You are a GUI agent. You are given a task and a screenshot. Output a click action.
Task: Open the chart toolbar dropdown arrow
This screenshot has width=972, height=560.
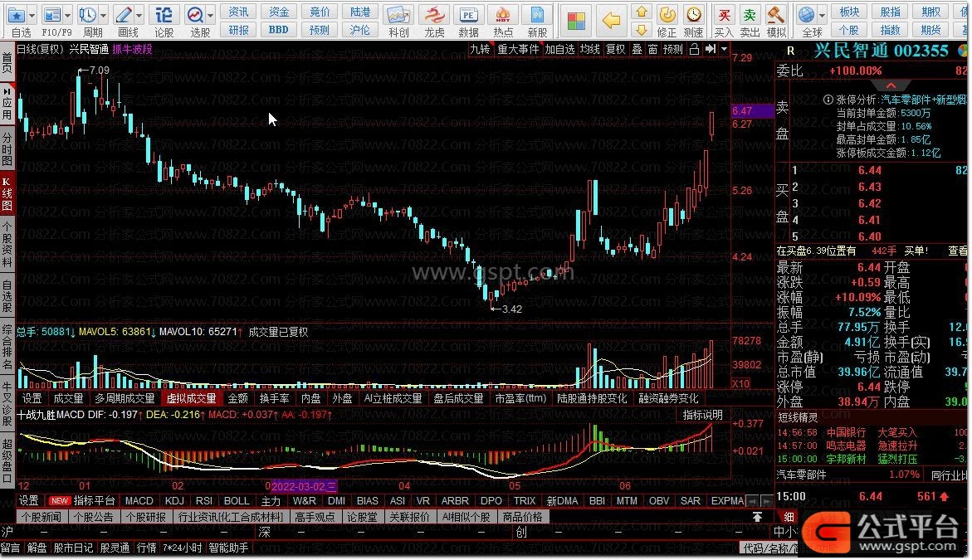click(724, 49)
